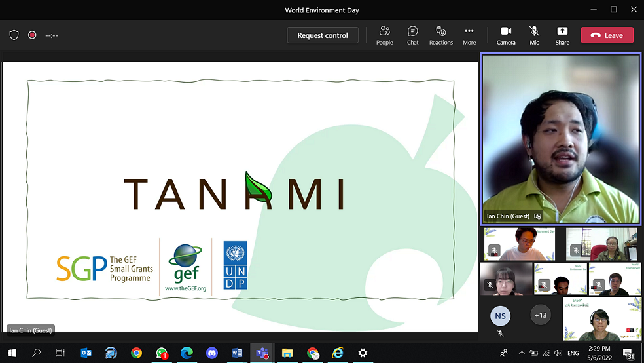Screen dimensions: 644x363
Task: Open the meeting Chat
Action: 412,35
